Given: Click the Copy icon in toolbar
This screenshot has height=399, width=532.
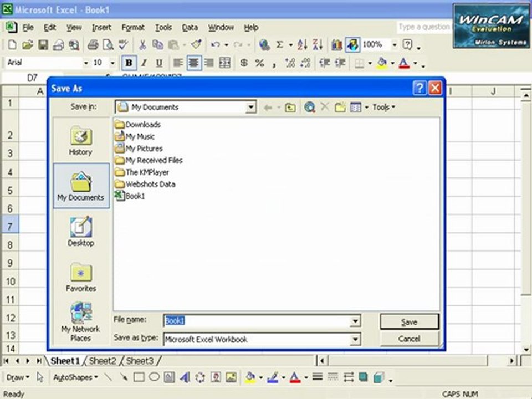Looking at the screenshot, I should (158, 44).
